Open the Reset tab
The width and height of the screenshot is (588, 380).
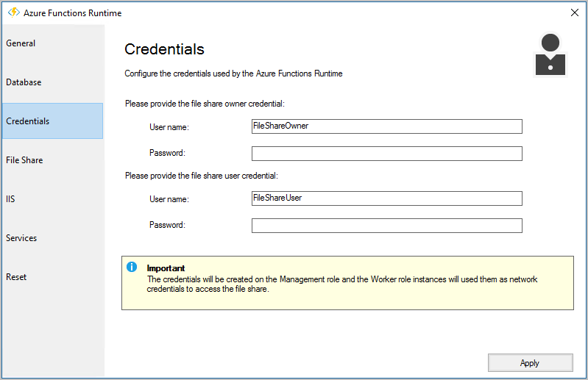pyautogui.click(x=52, y=276)
